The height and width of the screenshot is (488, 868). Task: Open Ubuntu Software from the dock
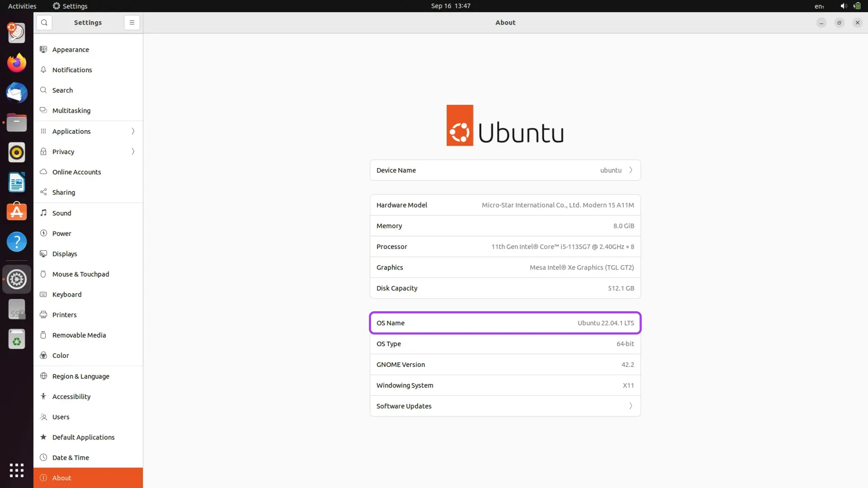click(x=17, y=212)
